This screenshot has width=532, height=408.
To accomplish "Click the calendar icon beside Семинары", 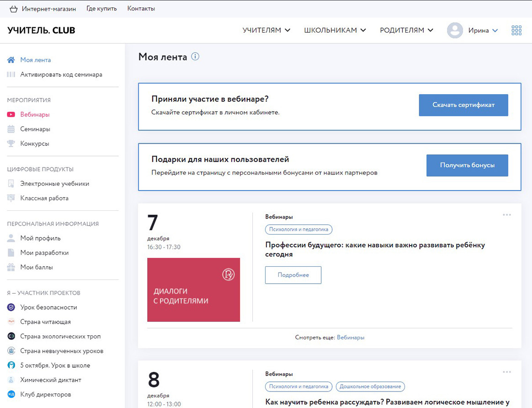I will pyautogui.click(x=11, y=129).
